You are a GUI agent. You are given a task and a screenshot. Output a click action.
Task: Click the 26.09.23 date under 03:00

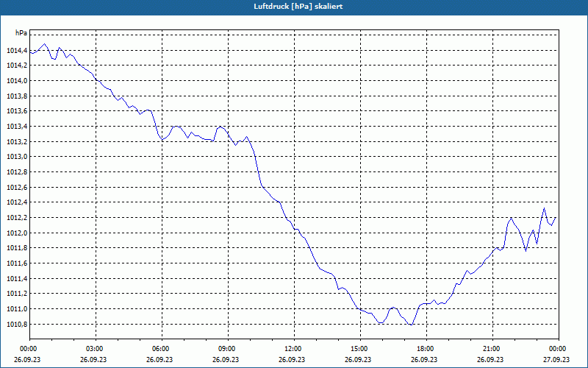coord(93,359)
